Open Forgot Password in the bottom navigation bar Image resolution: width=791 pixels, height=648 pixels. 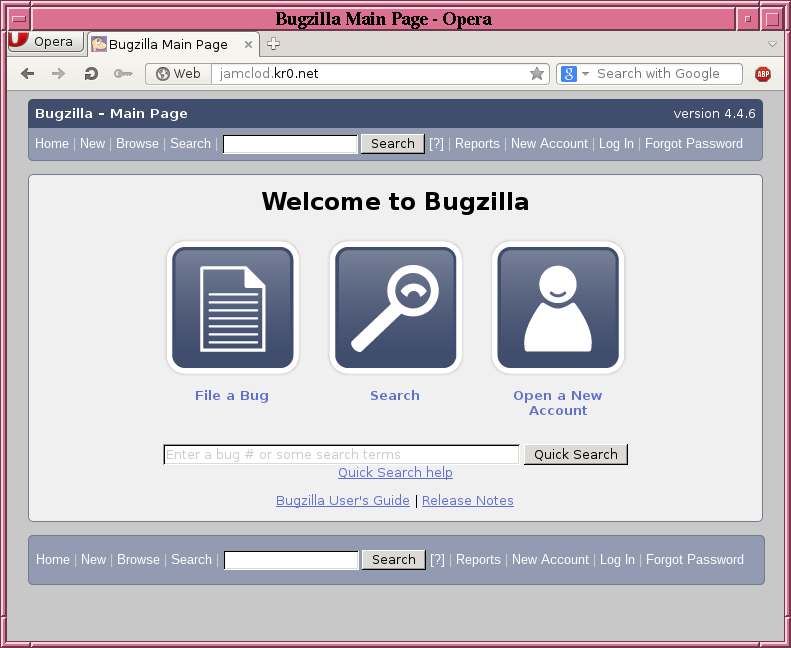(695, 559)
